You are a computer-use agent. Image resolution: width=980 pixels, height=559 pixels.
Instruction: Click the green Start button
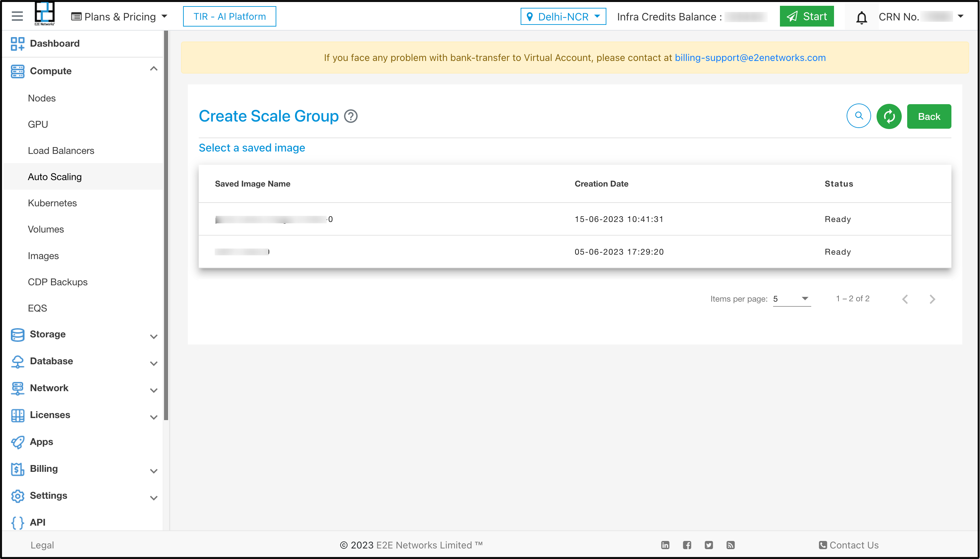[806, 16]
